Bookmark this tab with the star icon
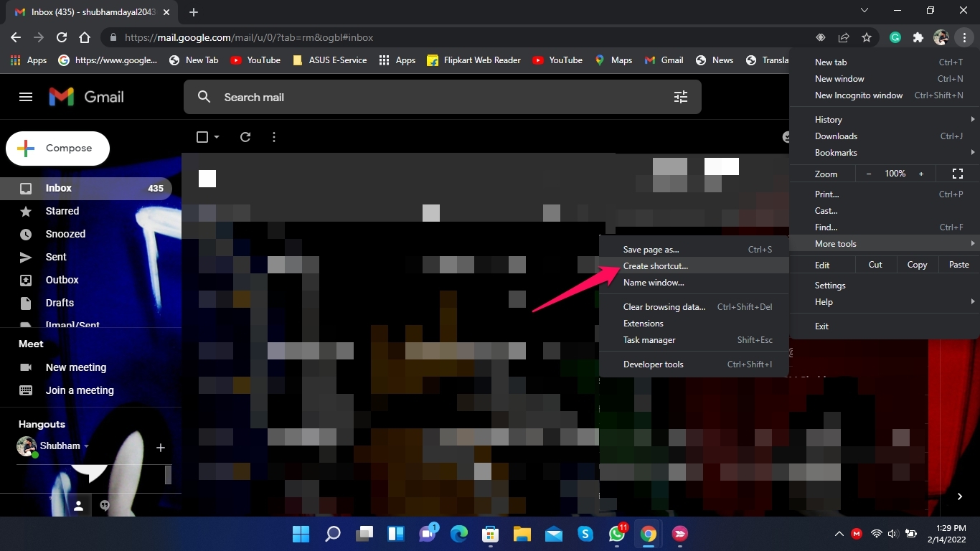980x551 pixels. tap(867, 37)
